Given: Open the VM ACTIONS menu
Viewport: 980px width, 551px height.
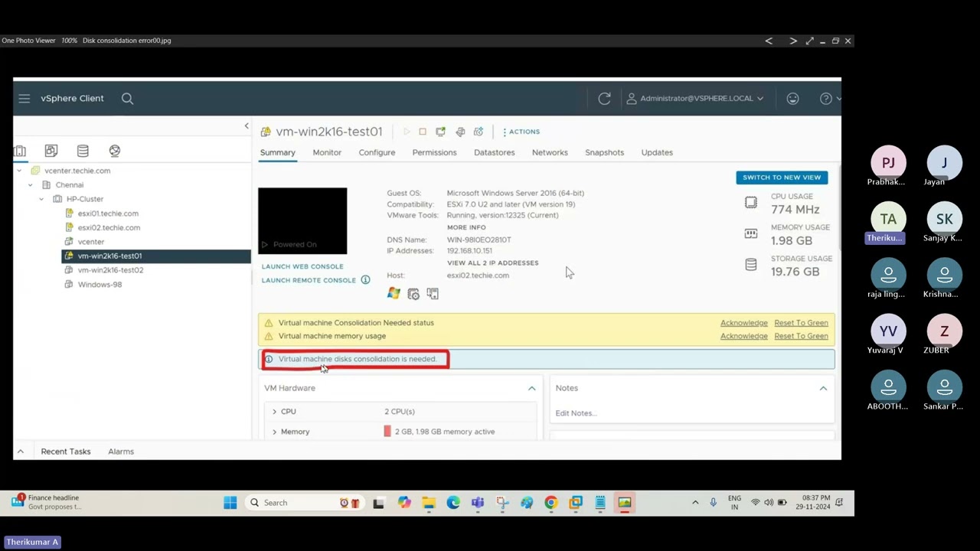Looking at the screenshot, I should point(521,132).
